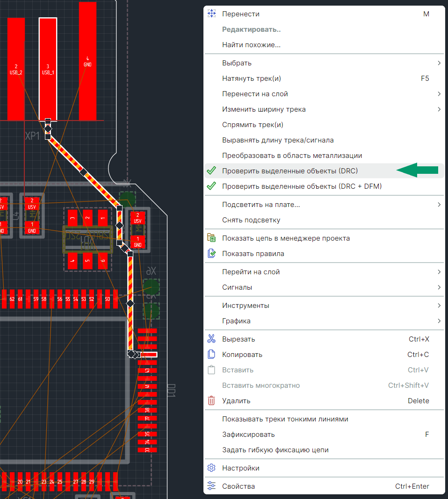
Task: Click the copy icon beside Копировать
Action: (x=211, y=355)
